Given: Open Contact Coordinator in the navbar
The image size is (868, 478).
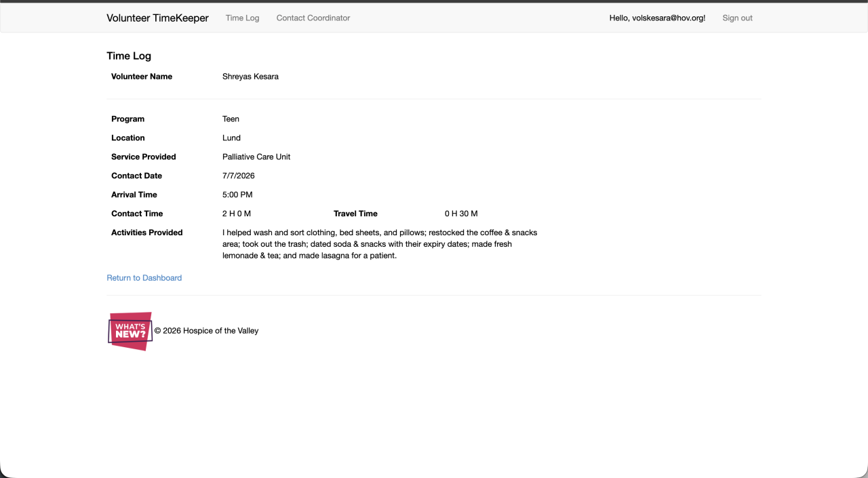Looking at the screenshot, I should pos(313,18).
